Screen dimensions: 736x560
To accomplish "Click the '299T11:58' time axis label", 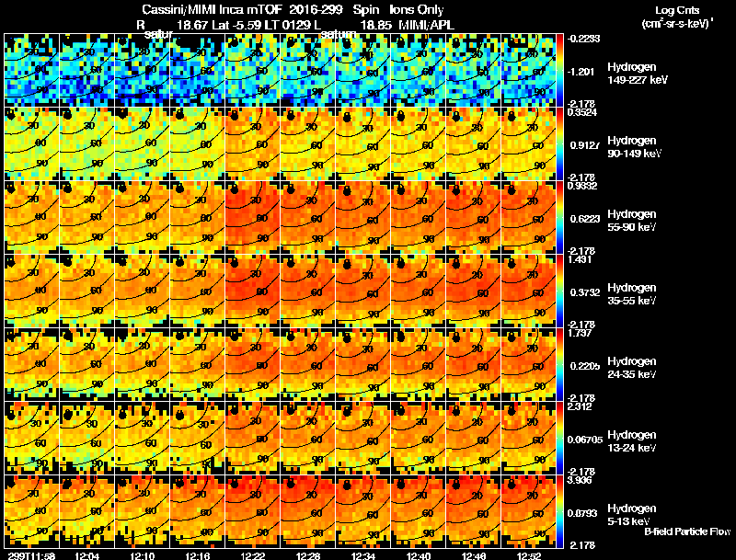I will pos(32,555).
